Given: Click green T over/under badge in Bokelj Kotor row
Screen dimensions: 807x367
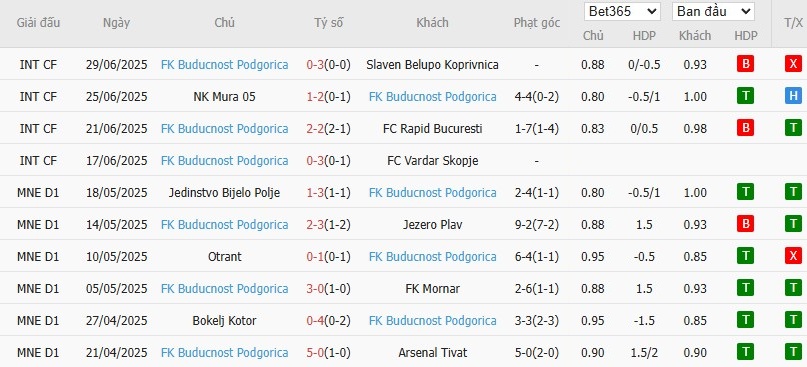Looking at the screenshot, I should pyautogui.click(x=793, y=321).
